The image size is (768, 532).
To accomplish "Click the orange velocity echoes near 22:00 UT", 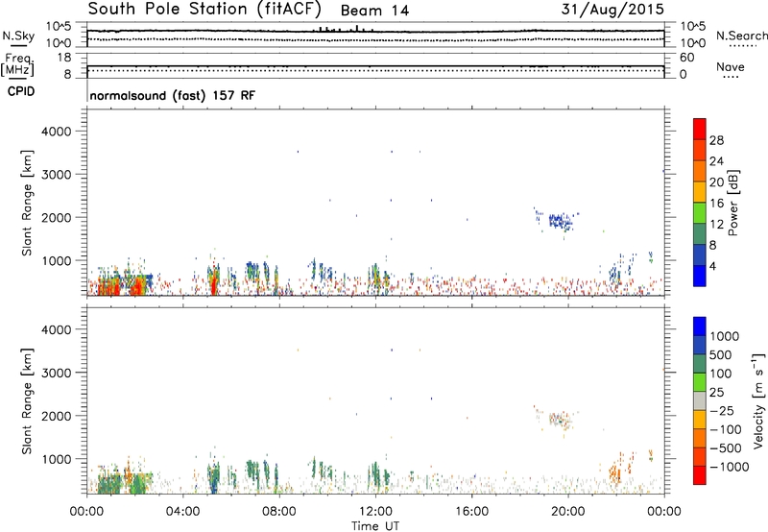I will 615,472.
